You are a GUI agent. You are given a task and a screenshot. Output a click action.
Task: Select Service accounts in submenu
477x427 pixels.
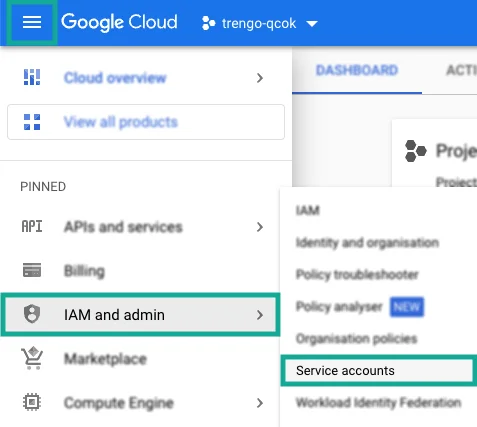tap(378, 371)
